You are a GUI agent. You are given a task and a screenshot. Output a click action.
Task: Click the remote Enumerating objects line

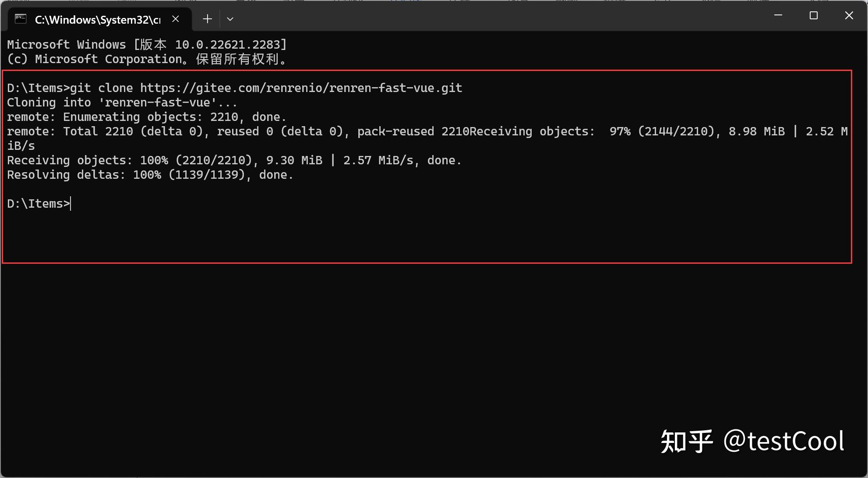146,117
